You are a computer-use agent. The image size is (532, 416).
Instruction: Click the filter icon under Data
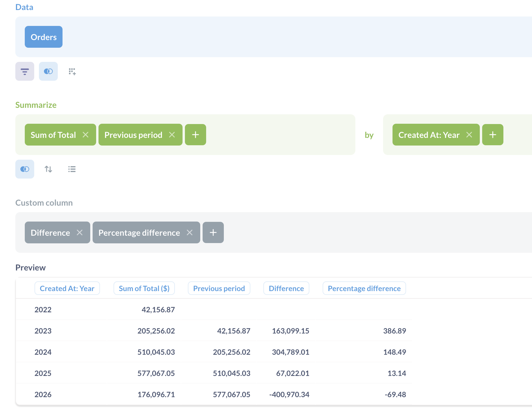(25, 71)
